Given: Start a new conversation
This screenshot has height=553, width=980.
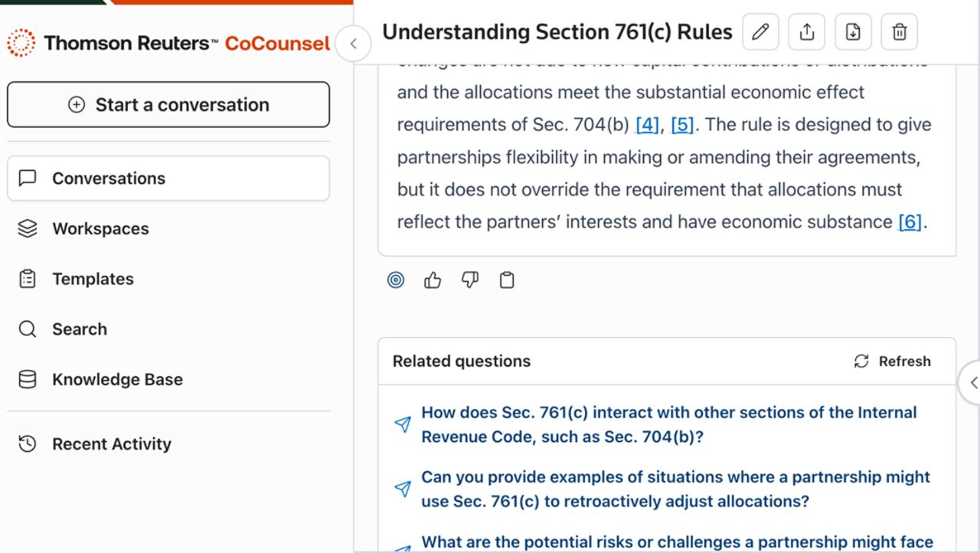Looking at the screenshot, I should pyautogui.click(x=168, y=105).
